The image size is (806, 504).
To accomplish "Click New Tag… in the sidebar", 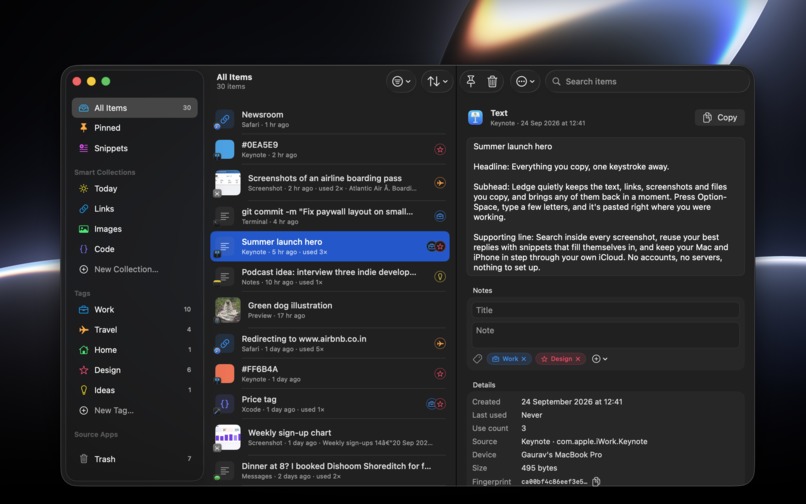I will coord(135,410).
